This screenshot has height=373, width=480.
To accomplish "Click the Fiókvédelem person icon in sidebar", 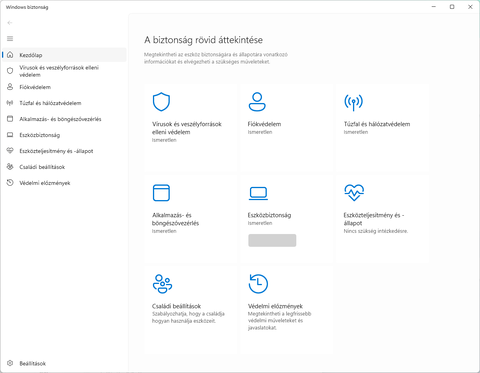I will tap(10, 87).
